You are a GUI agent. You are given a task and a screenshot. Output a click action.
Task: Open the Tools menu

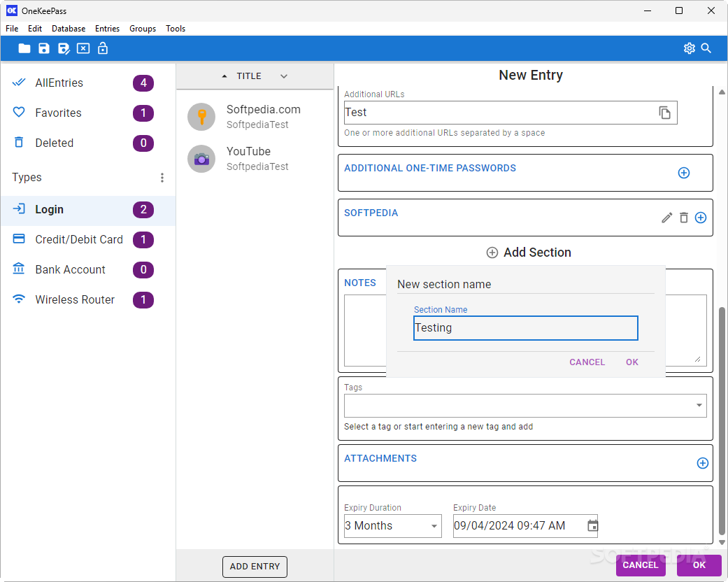pyautogui.click(x=176, y=29)
